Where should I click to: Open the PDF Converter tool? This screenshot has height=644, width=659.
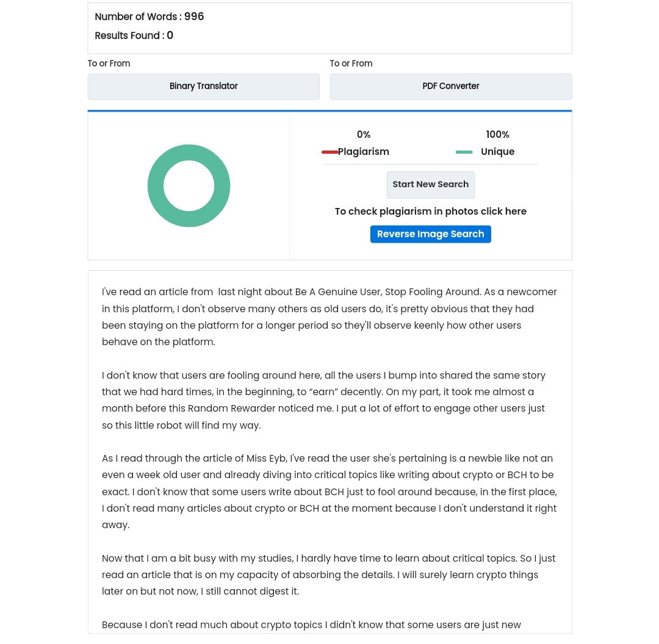click(450, 87)
